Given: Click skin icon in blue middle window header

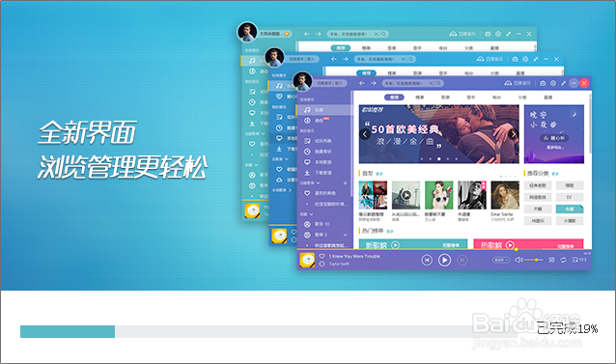Looking at the screenshot, I should 515,59.
